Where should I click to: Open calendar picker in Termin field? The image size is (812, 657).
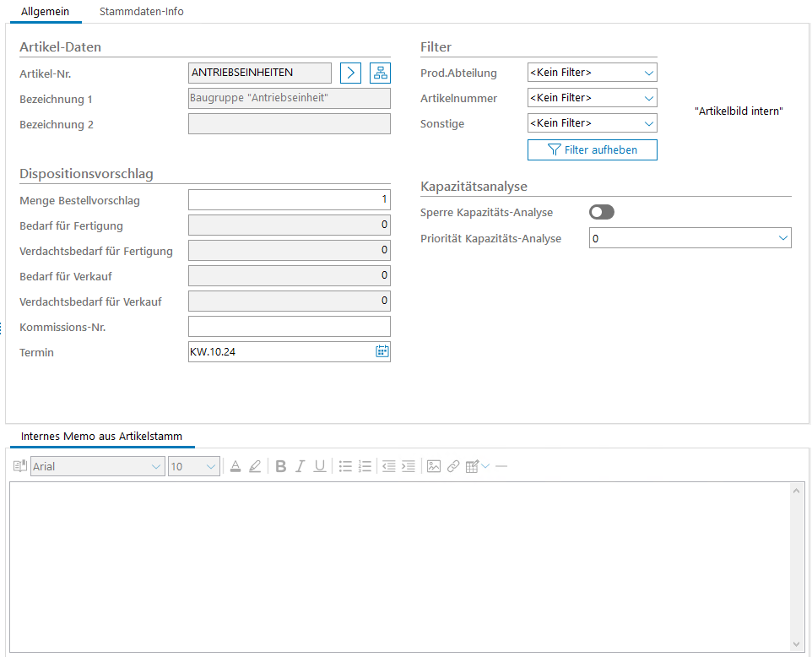pyautogui.click(x=382, y=351)
